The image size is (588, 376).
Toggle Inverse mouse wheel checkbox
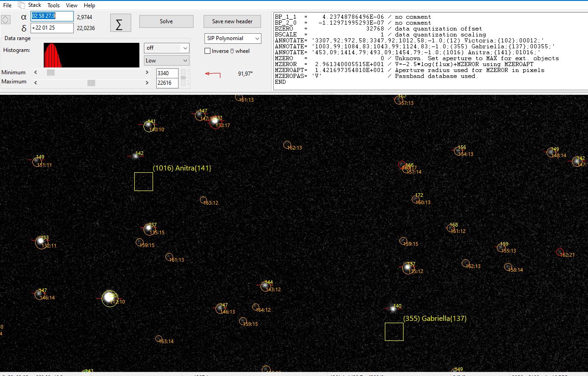click(x=208, y=51)
